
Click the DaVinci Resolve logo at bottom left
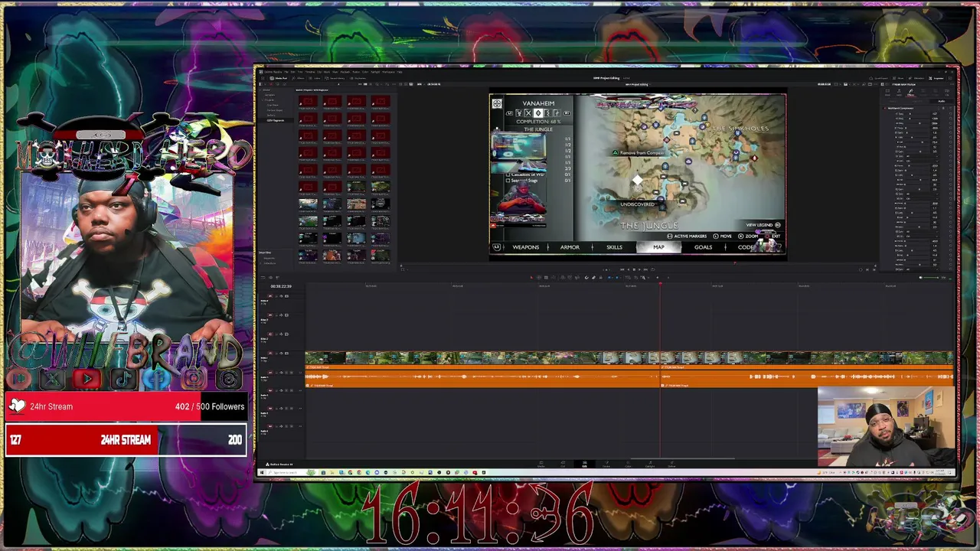coord(267,465)
